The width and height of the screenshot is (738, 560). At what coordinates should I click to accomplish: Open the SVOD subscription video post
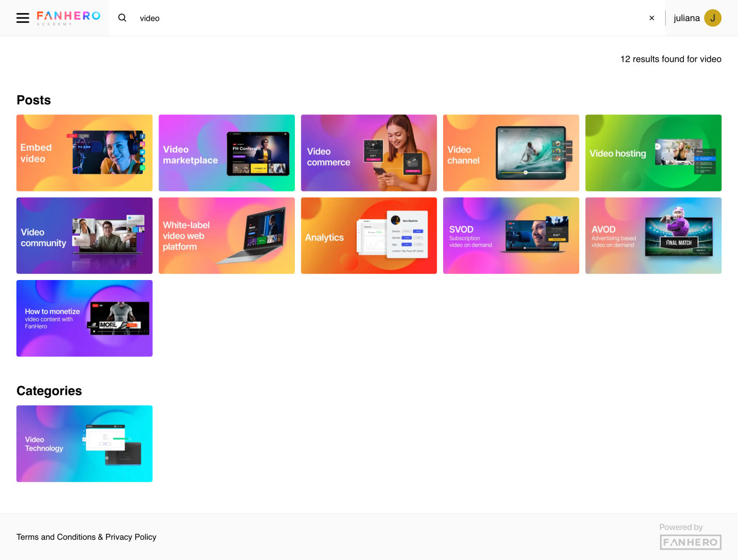pyautogui.click(x=511, y=236)
